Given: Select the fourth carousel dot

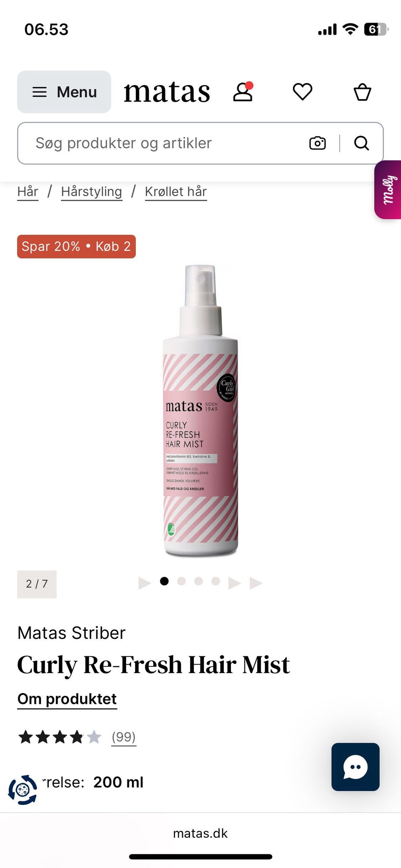Looking at the screenshot, I should (x=216, y=581).
